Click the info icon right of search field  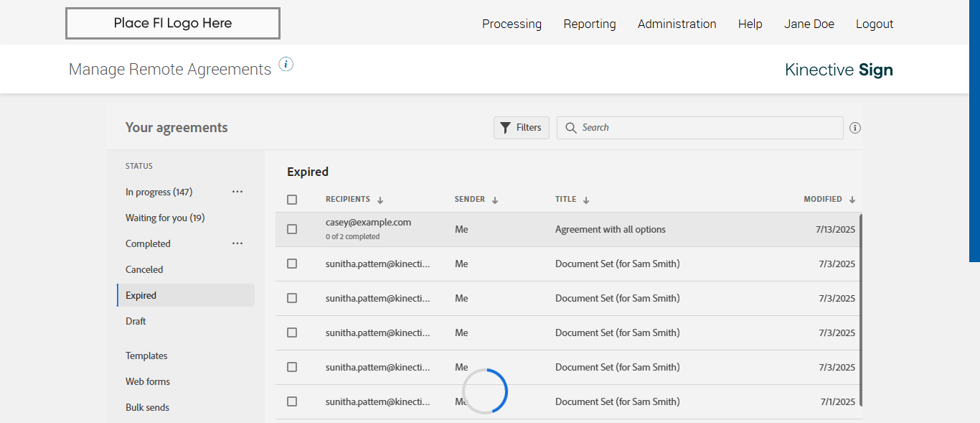854,128
